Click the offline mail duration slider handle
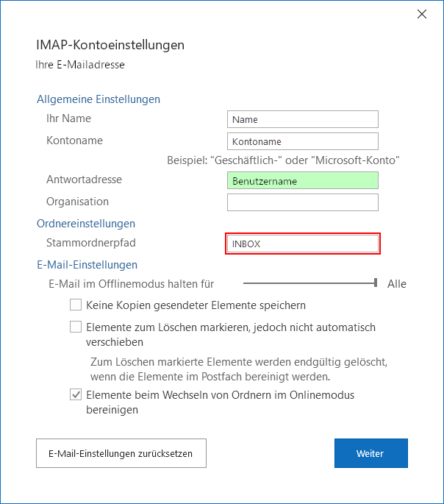Viewport: 444px width, 504px height. coord(376,283)
